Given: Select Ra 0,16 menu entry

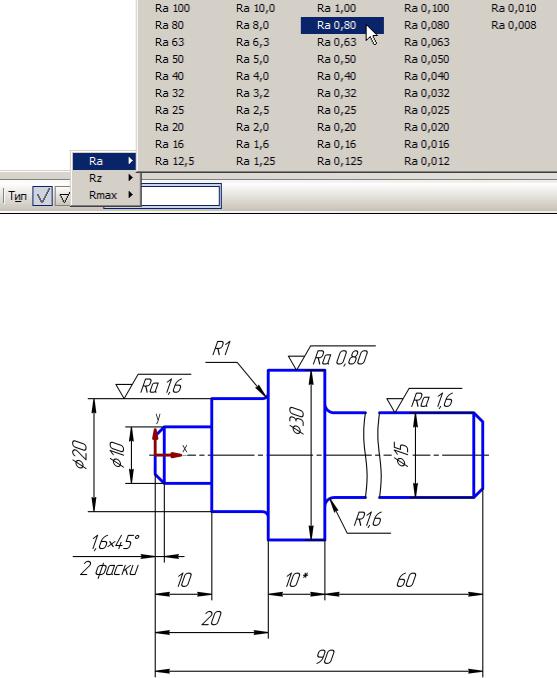Looking at the screenshot, I should pyautogui.click(x=336, y=144).
